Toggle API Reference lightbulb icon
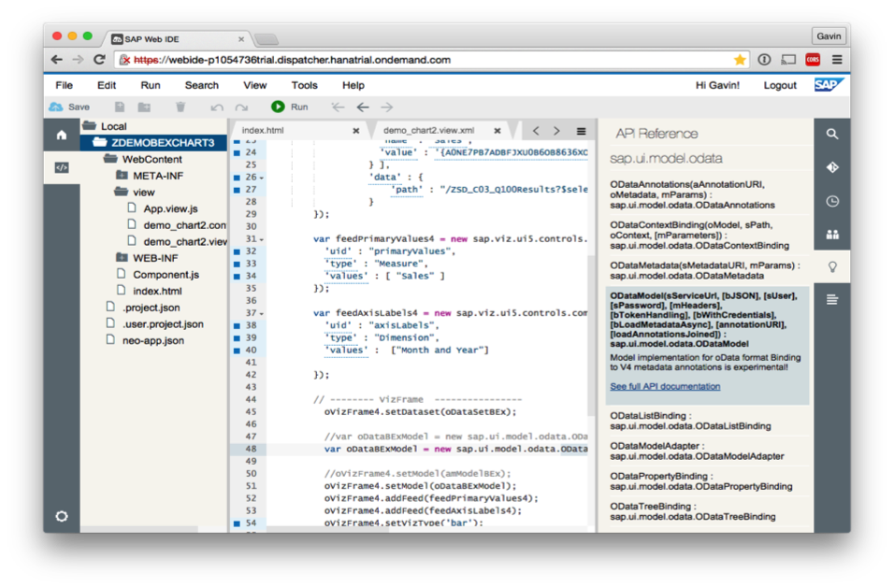 point(832,266)
